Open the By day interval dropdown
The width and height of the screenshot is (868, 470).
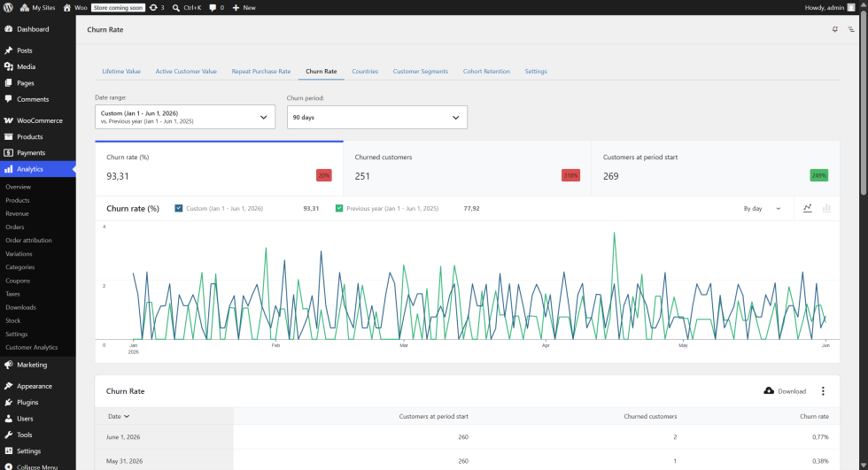tap(762, 209)
